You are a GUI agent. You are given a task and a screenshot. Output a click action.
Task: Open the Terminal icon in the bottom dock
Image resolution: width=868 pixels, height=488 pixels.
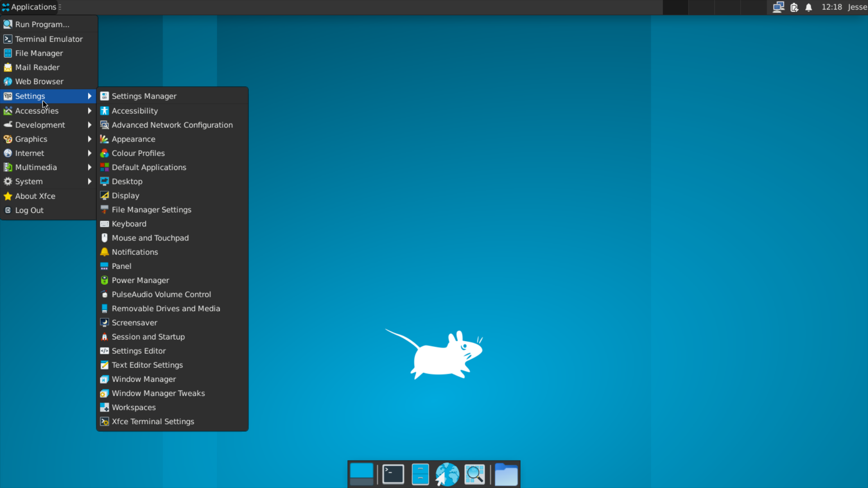click(393, 474)
